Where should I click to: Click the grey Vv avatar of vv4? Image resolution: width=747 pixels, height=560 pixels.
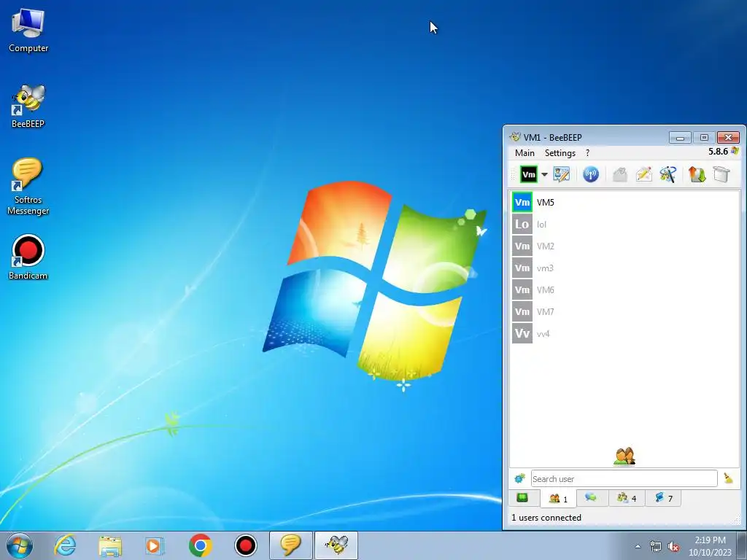[522, 334]
